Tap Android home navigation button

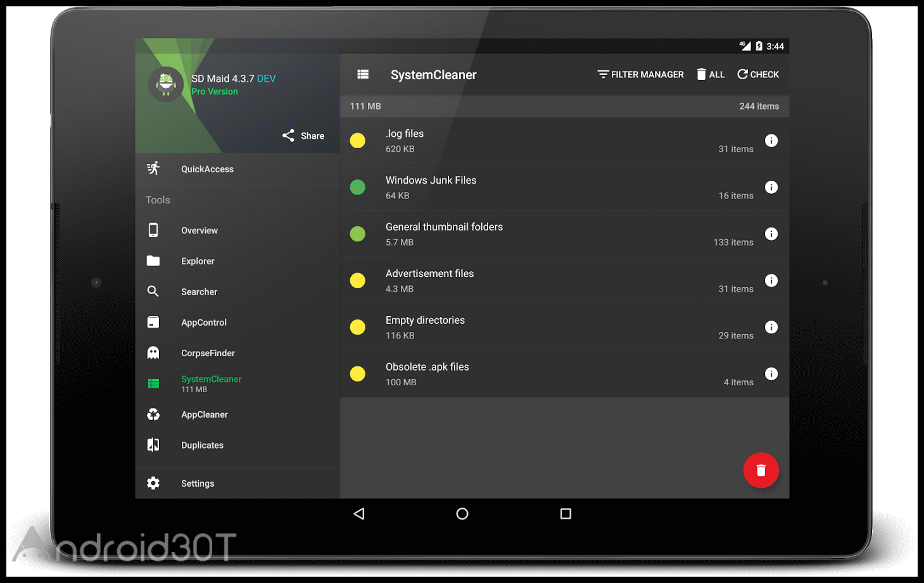click(462, 514)
